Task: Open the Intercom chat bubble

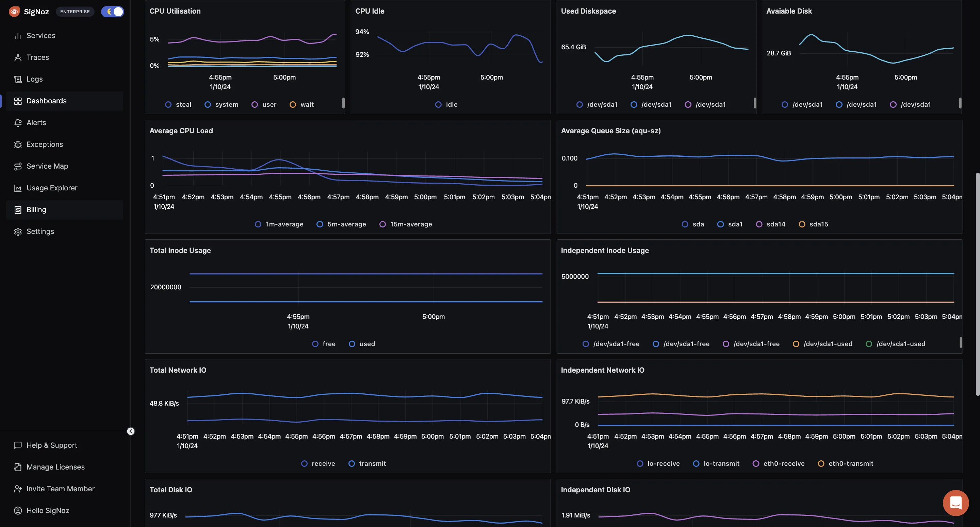Action: [955, 503]
